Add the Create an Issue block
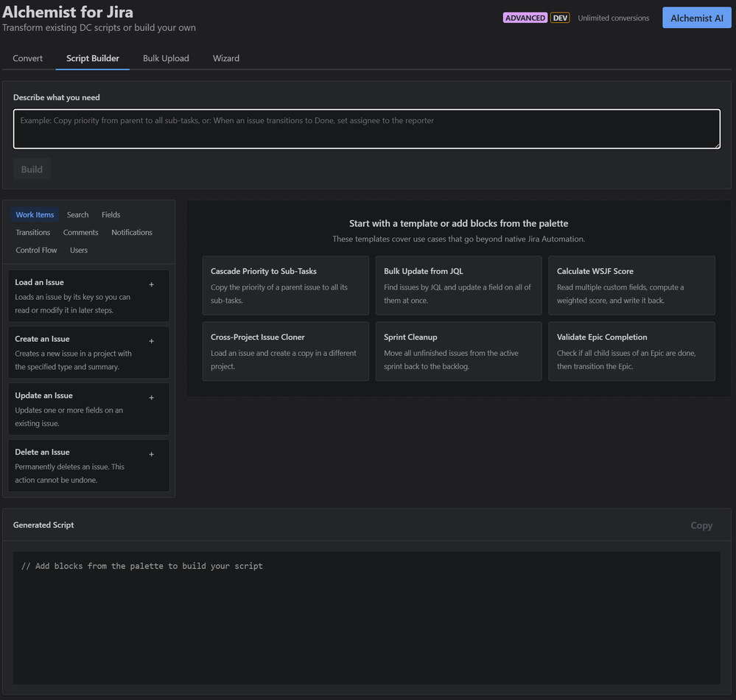 pos(151,341)
